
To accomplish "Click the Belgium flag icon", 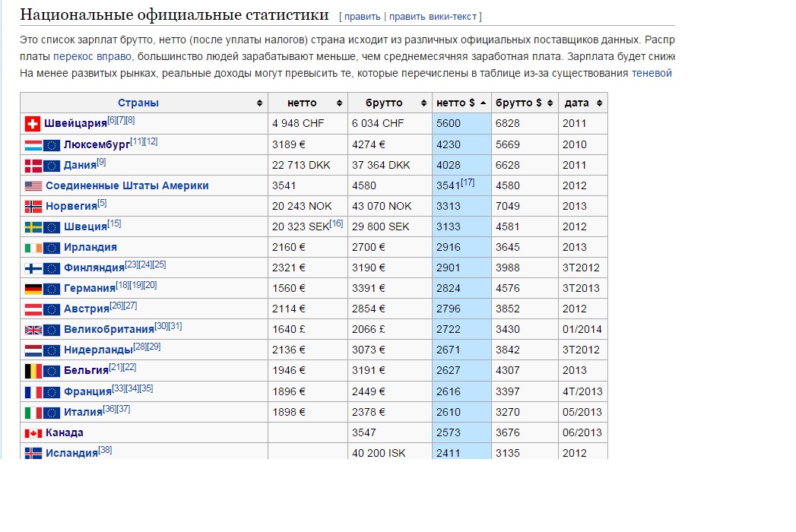I will point(33,371).
